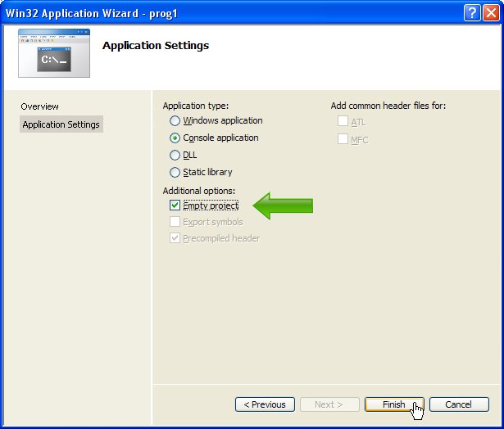
Task: Enable the MFC header files checkbox
Action: [x=343, y=139]
